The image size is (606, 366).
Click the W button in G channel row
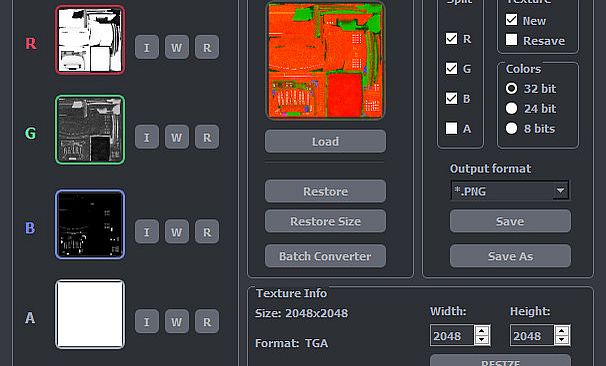(x=177, y=137)
